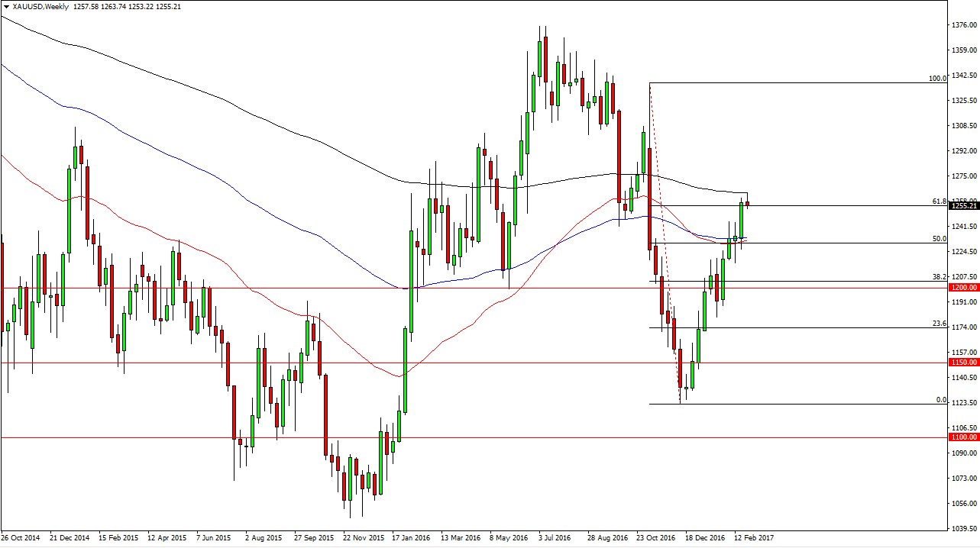Click the red 1100.00 price level tag

965,436
